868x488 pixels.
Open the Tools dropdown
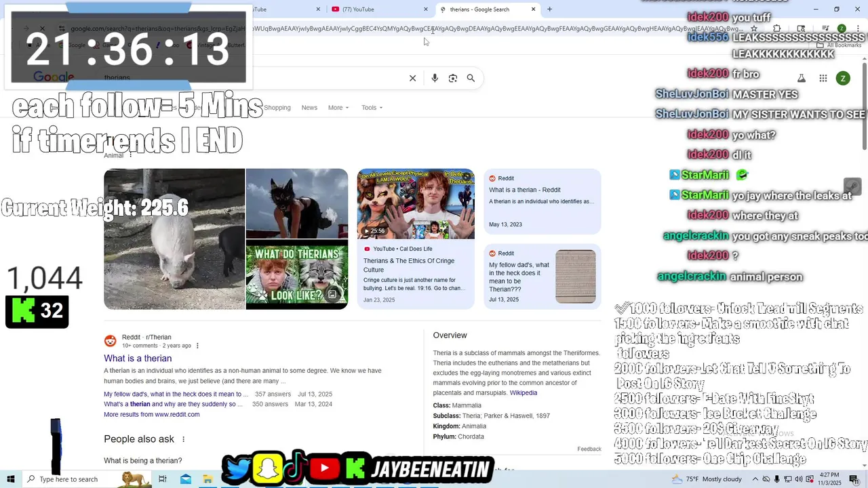tap(372, 108)
